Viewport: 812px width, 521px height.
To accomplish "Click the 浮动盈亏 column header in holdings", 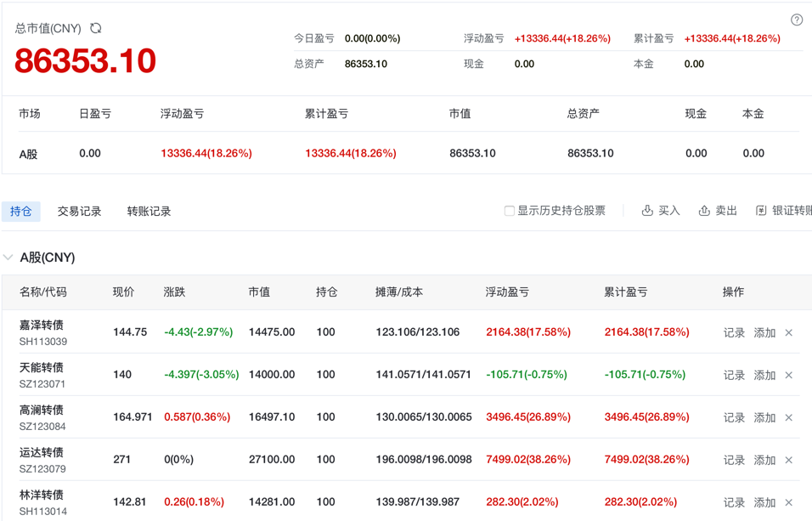I will pos(507,292).
